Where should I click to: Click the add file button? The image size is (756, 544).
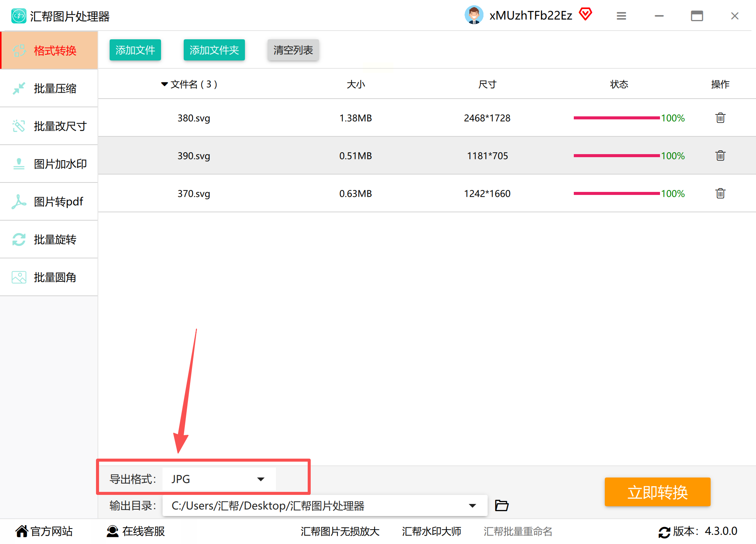[x=135, y=50]
